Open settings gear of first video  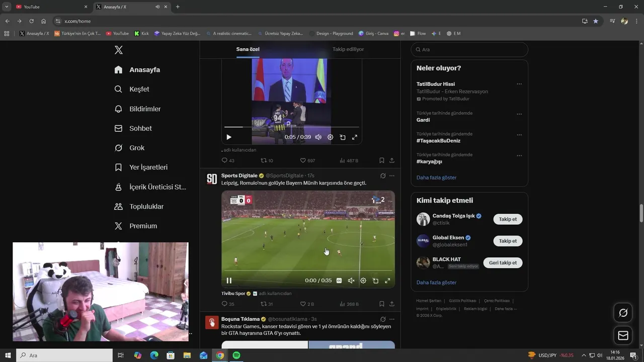pyautogui.click(x=331, y=137)
